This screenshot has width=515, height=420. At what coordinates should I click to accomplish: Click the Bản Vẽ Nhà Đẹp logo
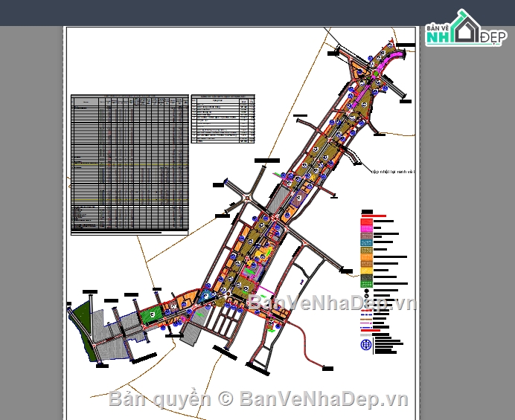(465, 28)
